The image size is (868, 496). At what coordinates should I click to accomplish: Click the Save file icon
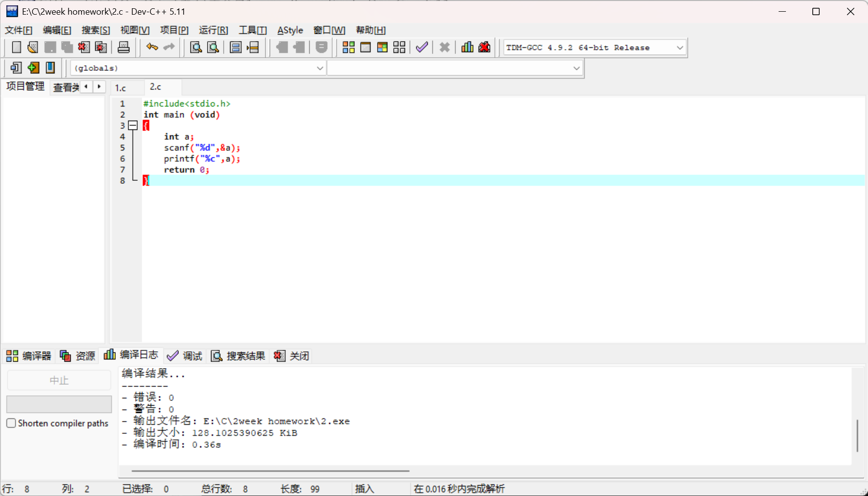click(50, 47)
